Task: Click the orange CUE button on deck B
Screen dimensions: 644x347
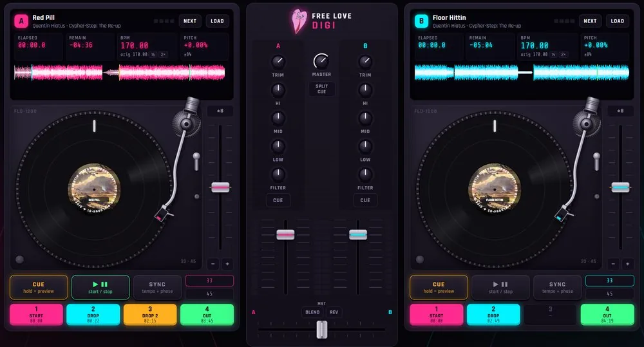Action: (x=439, y=288)
